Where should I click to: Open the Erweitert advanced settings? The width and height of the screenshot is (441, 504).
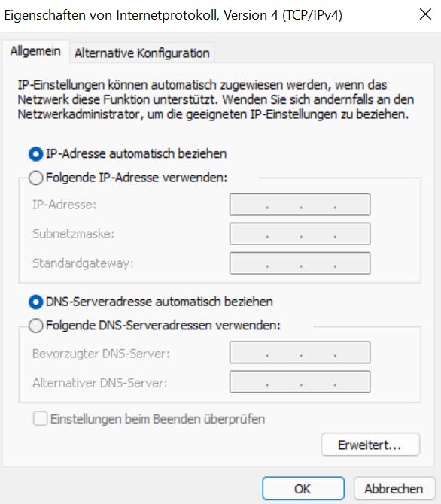pos(370,445)
